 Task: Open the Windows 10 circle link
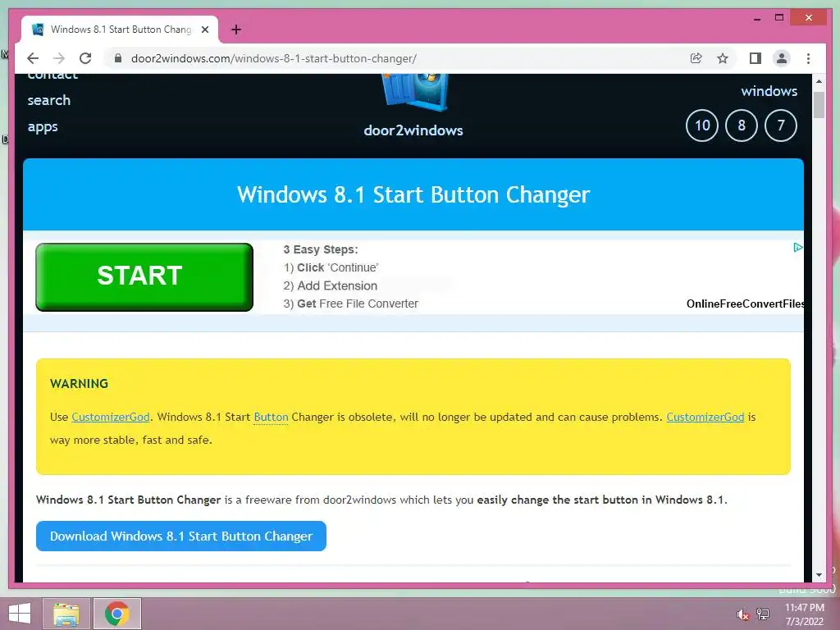[702, 126]
